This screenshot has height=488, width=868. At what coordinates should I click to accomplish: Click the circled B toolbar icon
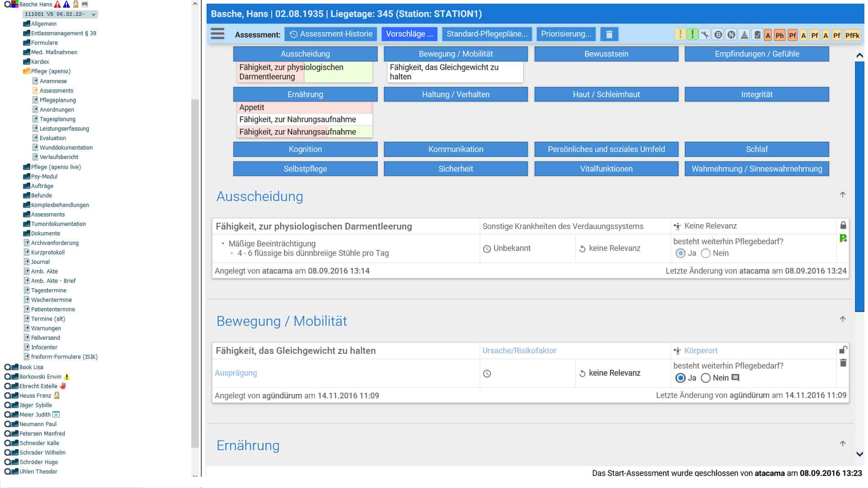(x=718, y=34)
